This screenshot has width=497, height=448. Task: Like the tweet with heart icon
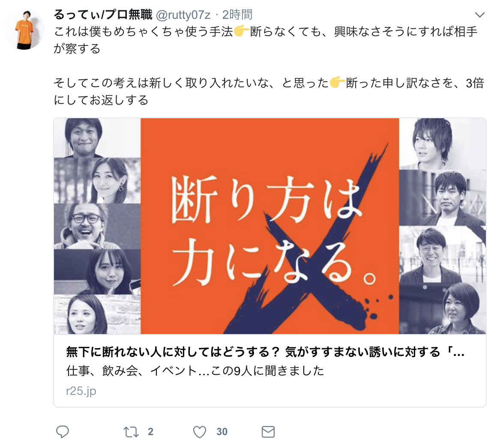[200, 432]
